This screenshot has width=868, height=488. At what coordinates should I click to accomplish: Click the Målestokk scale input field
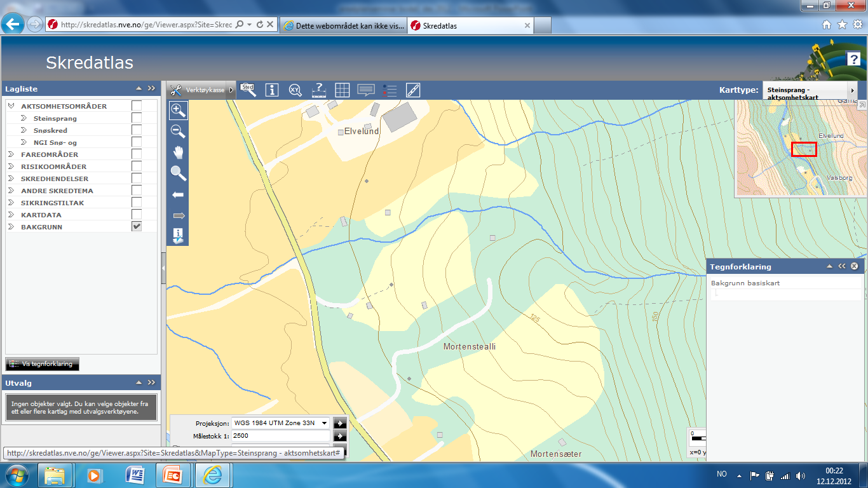281,436
